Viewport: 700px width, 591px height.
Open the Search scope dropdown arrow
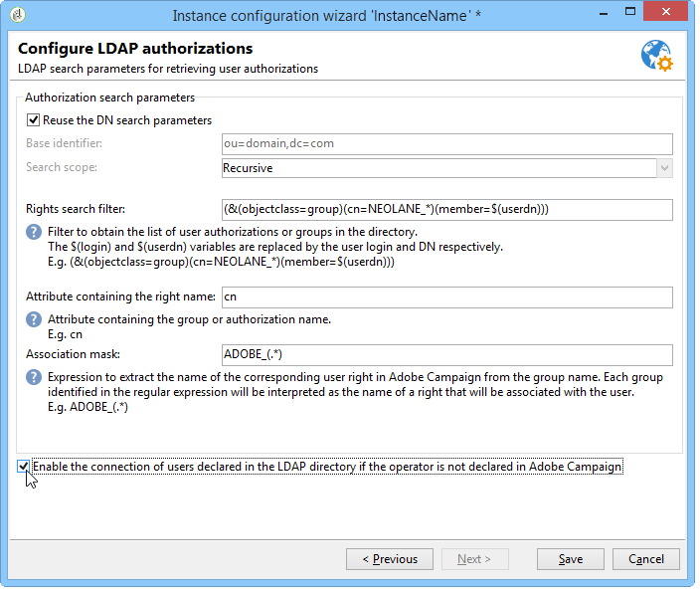tap(665, 168)
